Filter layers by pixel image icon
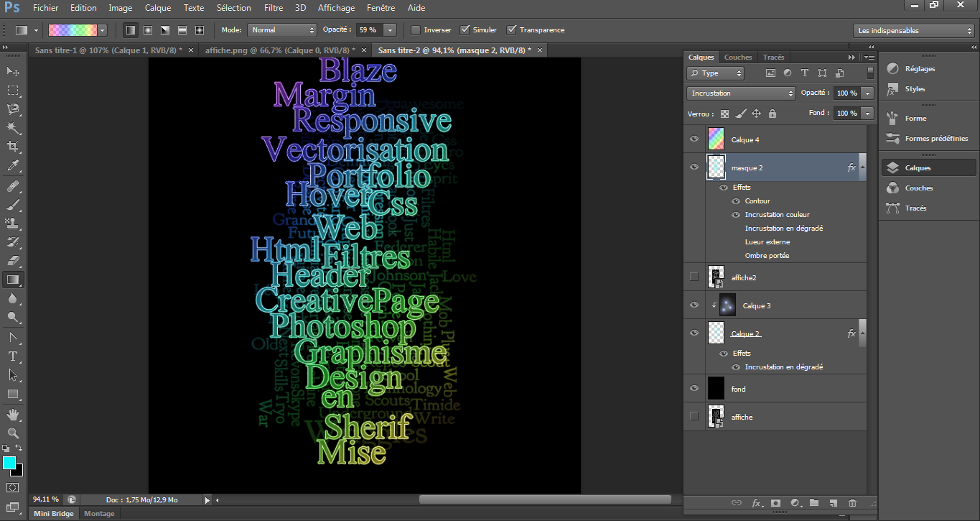The width and height of the screenshot is (980, 521). click(770, 73)
